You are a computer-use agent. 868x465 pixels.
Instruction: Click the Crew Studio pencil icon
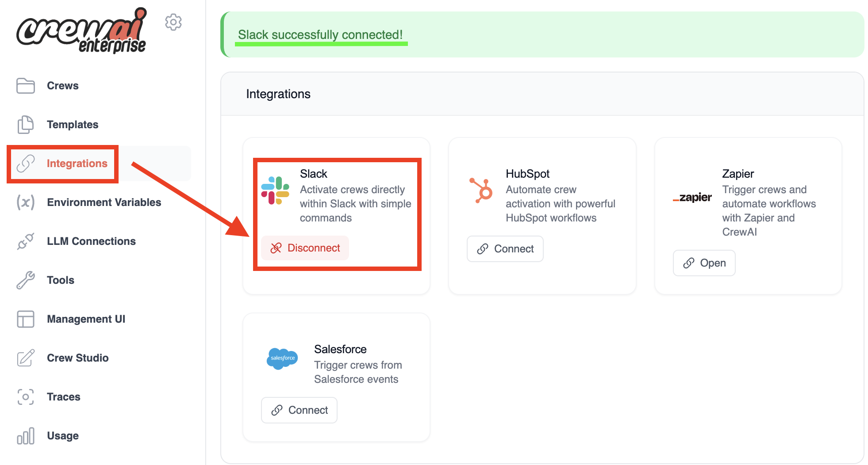click(25, 358)
